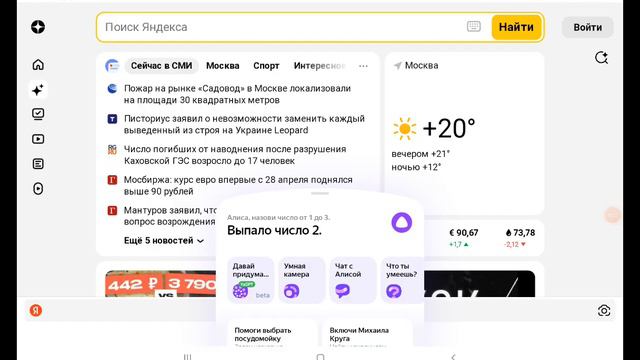
Task: Select the 'Сейчас в СМИ' tab
Action: coord(161,66)
